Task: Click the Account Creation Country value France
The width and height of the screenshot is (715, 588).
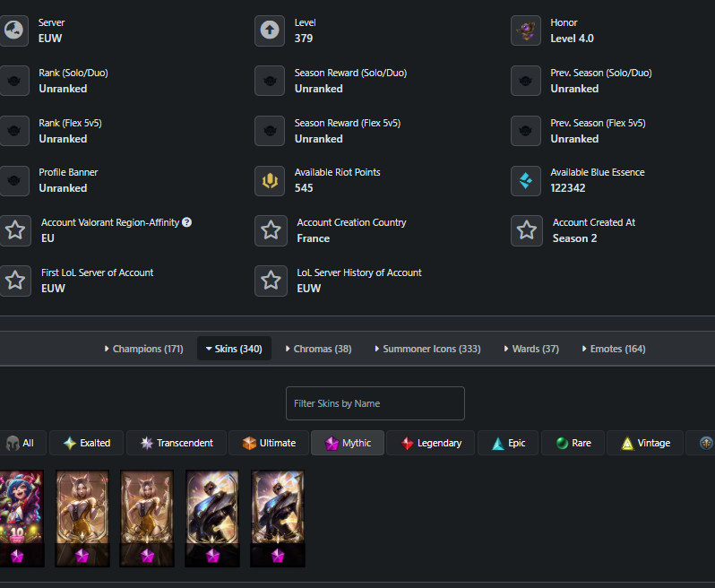Action: click(x=314, y=238)
